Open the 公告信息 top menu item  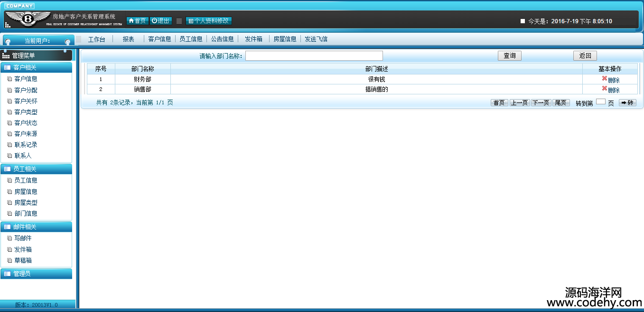pos(222,39)
